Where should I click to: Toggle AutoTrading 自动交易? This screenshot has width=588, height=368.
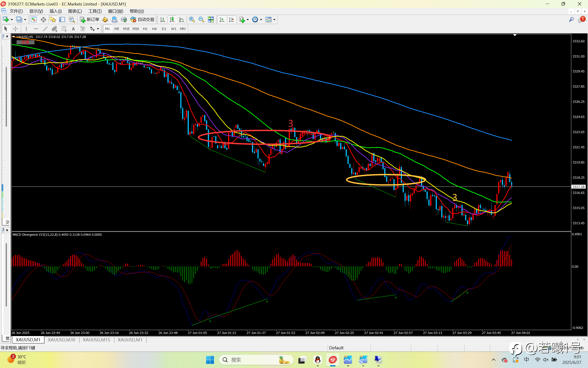(142, 20)
